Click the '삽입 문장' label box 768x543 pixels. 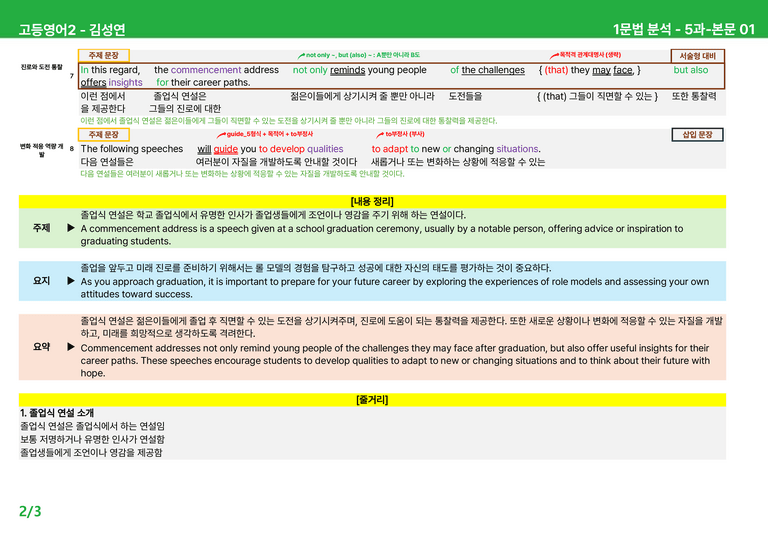tap(697, 135)
